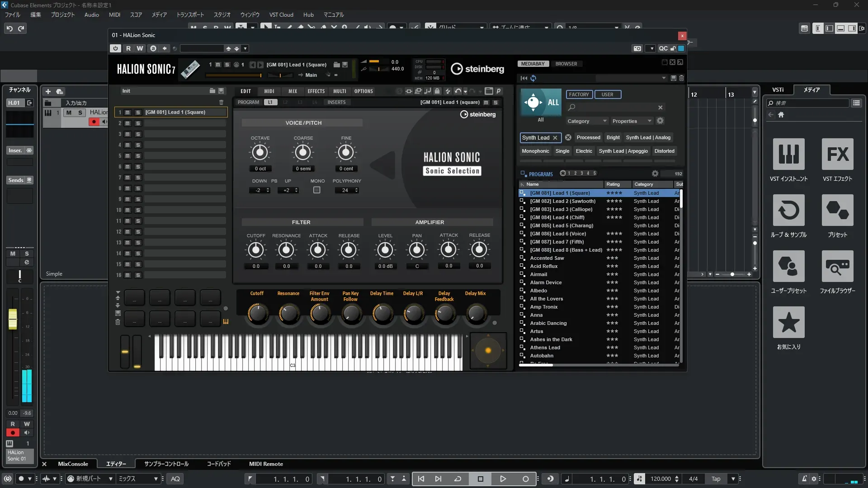Open the Loops & Samples tile
The width and height of the screenshot is (868, 488).
(x=788, y=211)
